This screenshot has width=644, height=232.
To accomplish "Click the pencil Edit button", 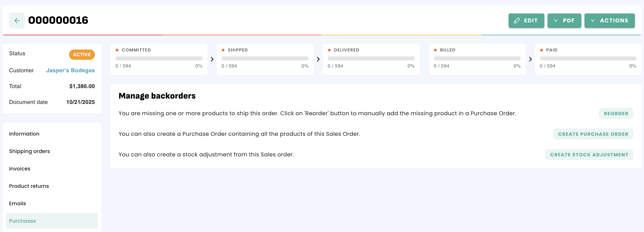I will pyautogui.click(x=526, y=21).
